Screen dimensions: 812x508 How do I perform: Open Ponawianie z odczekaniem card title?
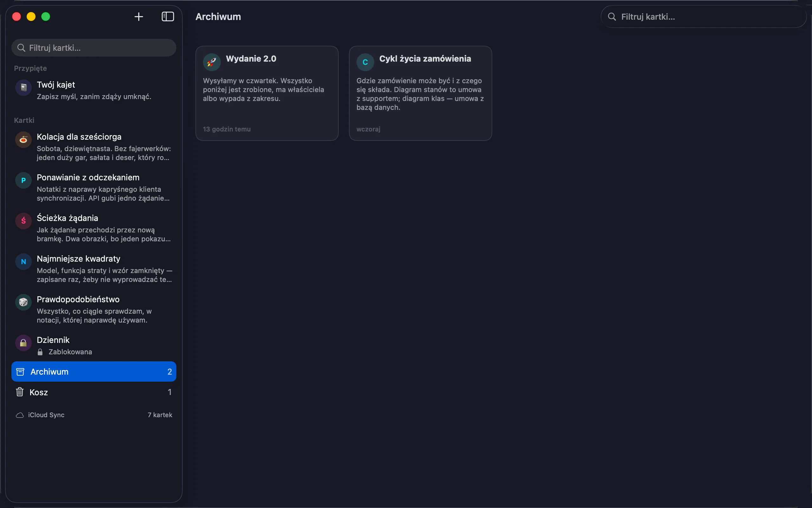88,177
